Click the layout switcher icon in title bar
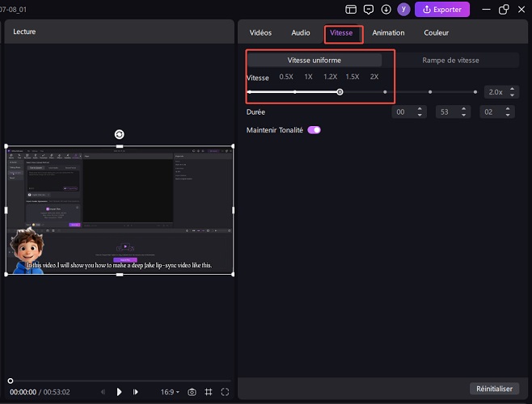Viewport: 532px width, 404px height. click(x=350, y=10)
